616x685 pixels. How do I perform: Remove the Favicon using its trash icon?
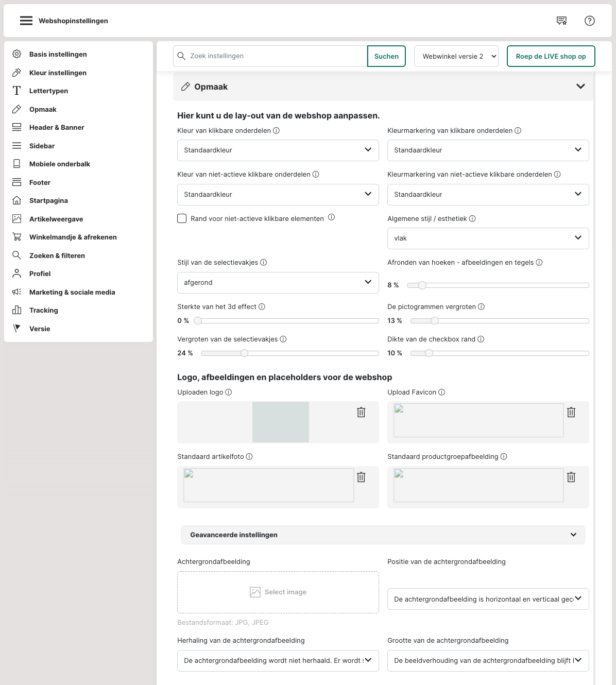571,412
